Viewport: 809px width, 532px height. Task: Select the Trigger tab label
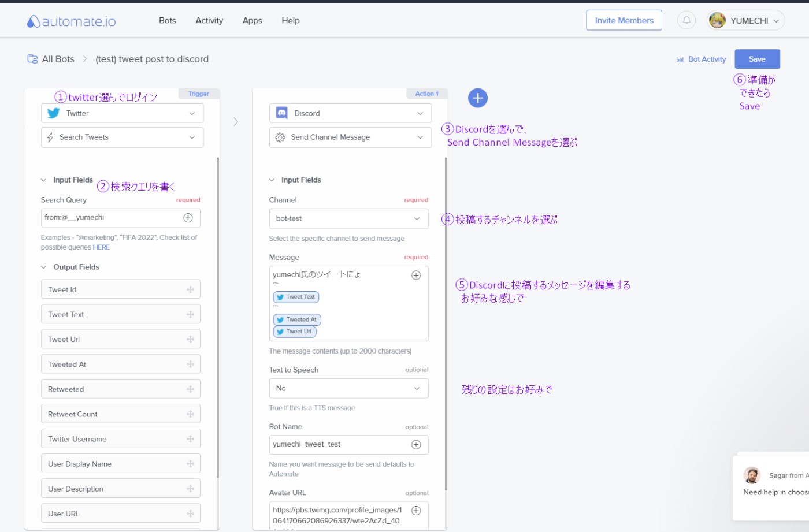(x=198, y=94)
